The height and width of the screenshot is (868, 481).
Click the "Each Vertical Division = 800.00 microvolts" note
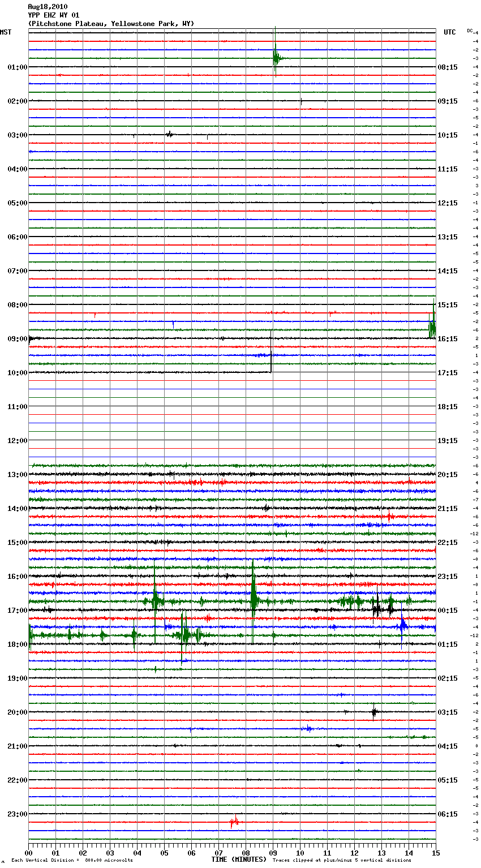(x=72, y=861)
